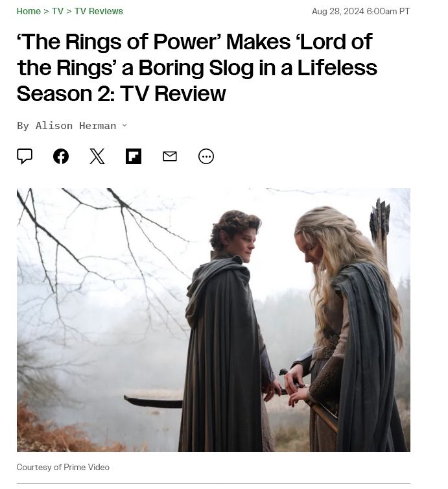
Task: Click the separator before TV Reviews
Action: (69, 11)
